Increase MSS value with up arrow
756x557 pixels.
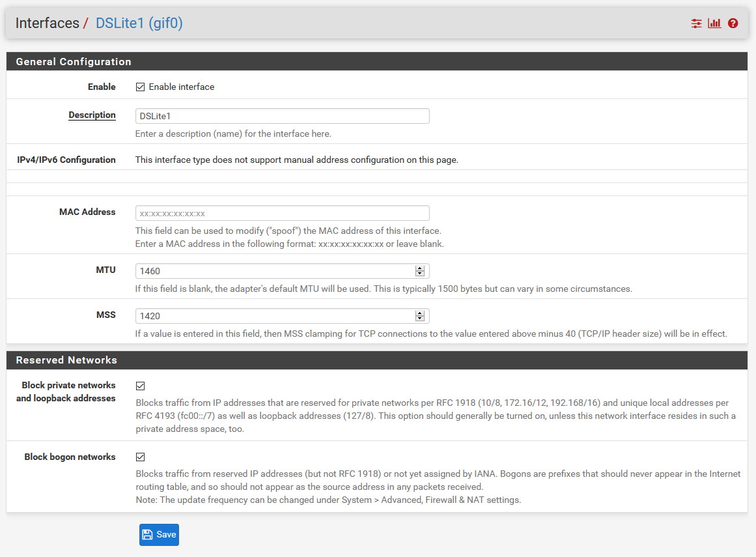pyautogui.click(x=420, y=313)
